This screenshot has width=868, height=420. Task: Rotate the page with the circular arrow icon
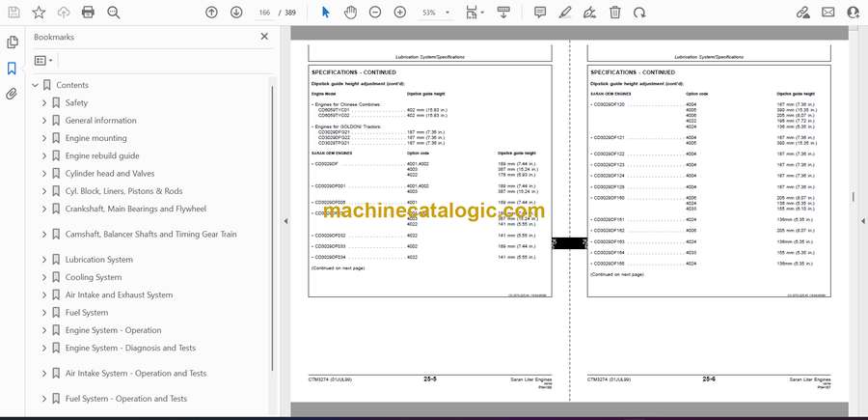639,13
